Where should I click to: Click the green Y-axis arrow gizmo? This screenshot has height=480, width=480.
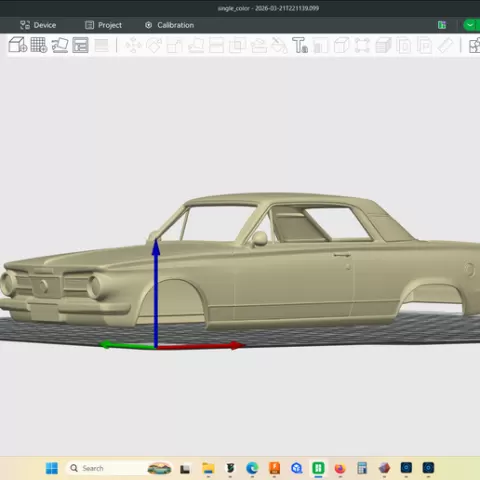(127, 345)
